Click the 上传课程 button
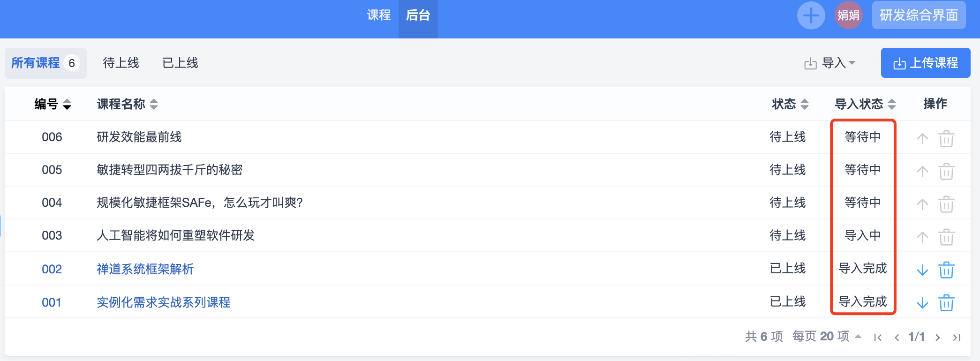980x361 pixels. (x=925, y=63)
